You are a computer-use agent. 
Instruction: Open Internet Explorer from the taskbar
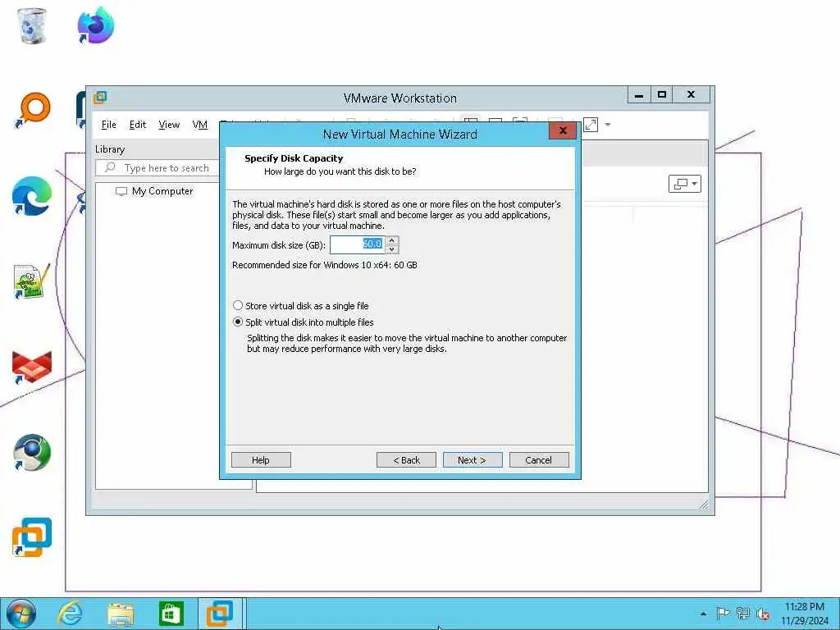point(71,614)
